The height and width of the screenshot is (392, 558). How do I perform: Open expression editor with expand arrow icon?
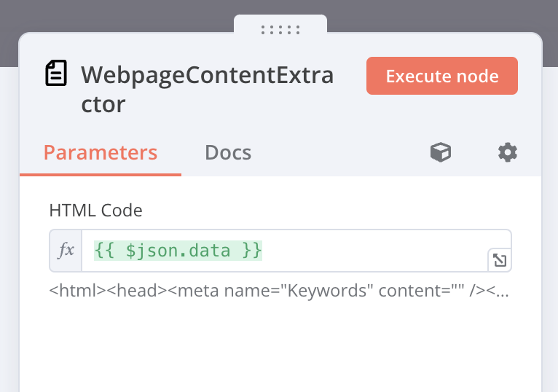click(500, 260)
